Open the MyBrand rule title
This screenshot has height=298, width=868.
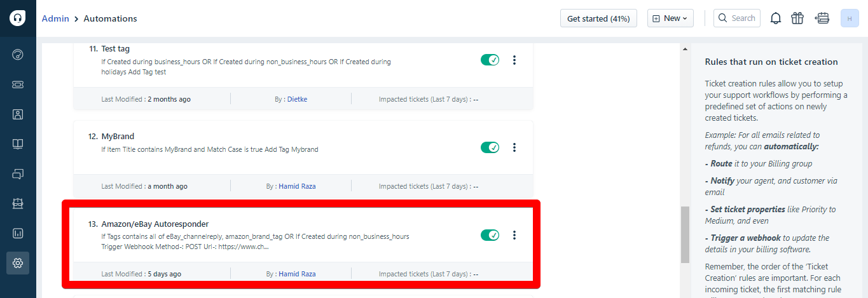click(118, 136)
